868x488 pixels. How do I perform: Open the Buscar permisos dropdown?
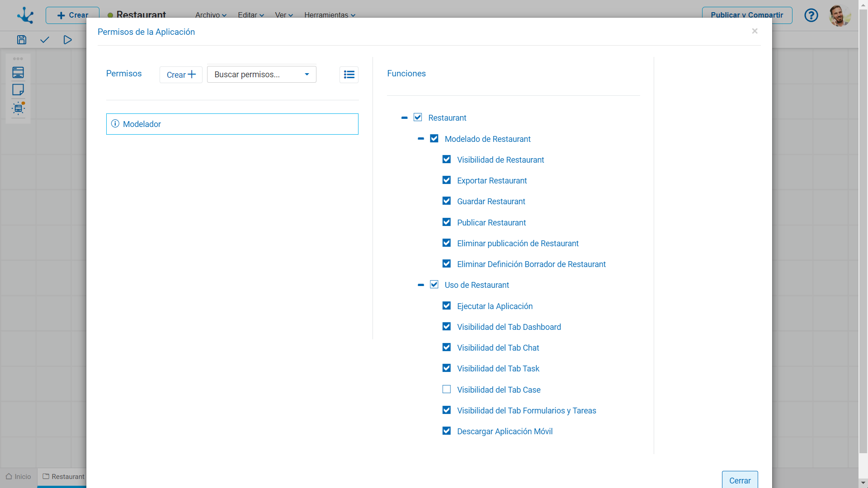pyautogui.click(x=261, y=75)
